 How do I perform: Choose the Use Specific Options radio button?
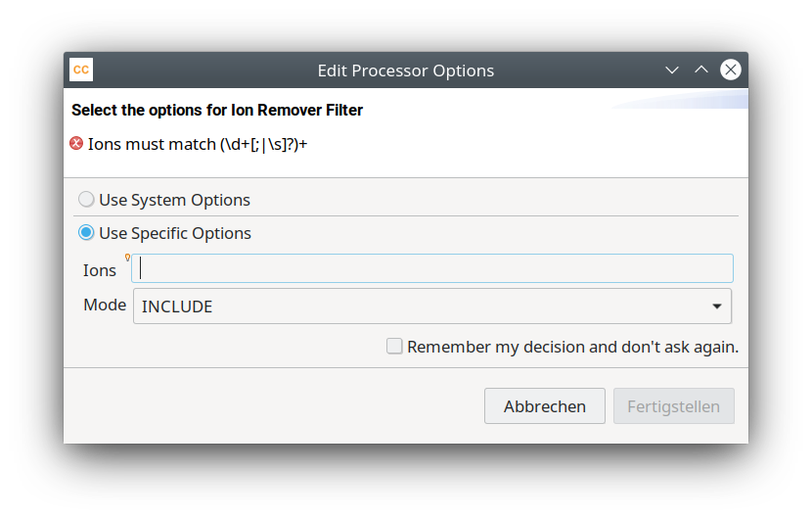click(x=86, y=233)
